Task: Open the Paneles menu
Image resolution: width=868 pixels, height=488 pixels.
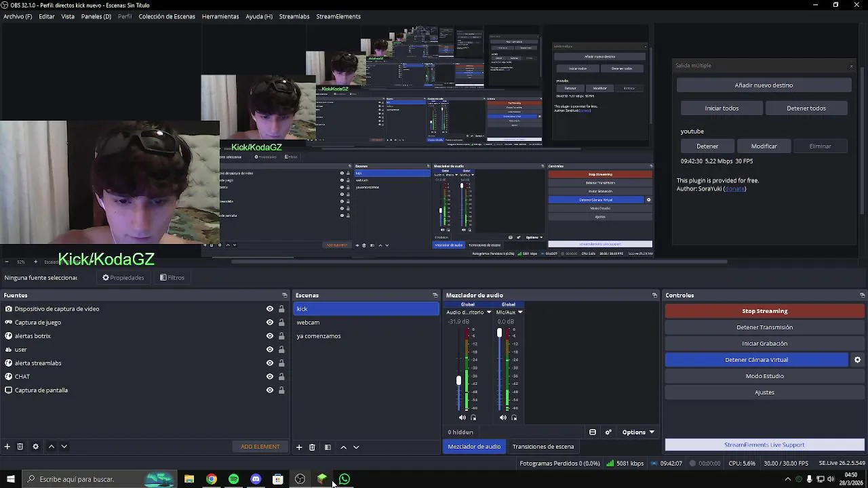Action: [96, 16]
